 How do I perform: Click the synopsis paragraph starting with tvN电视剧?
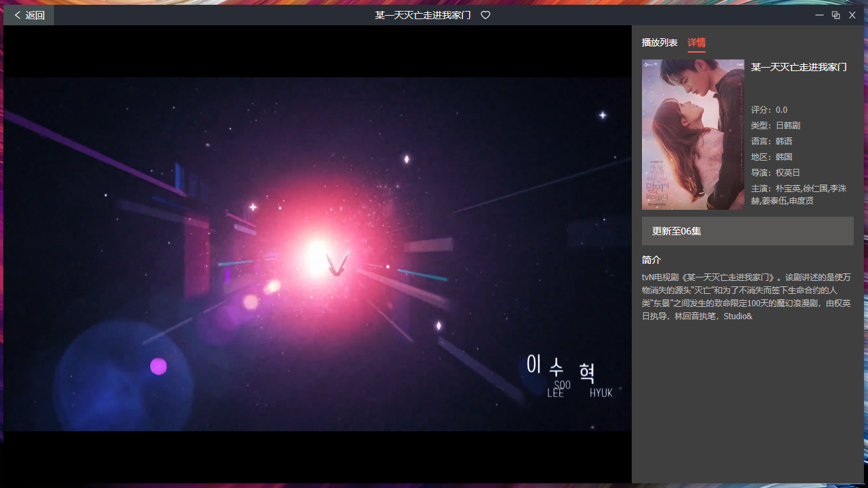pyautogui.click(x=746, y=297)
